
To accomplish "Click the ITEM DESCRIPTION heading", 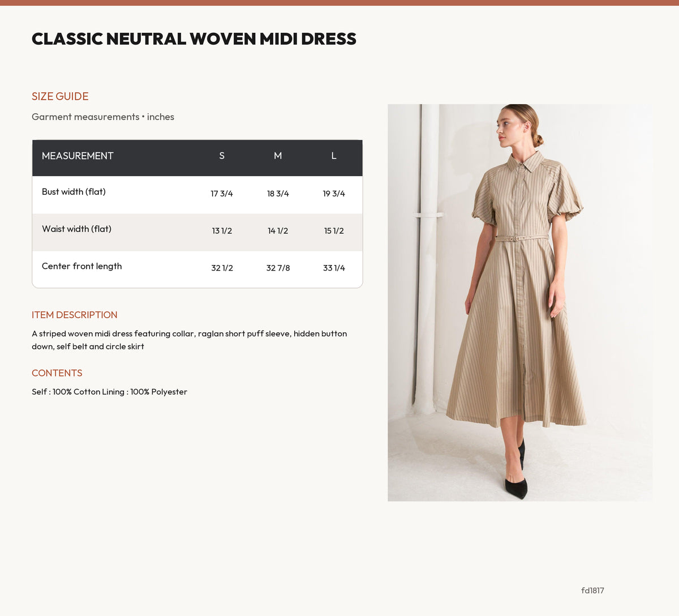I will coord(75,315).
